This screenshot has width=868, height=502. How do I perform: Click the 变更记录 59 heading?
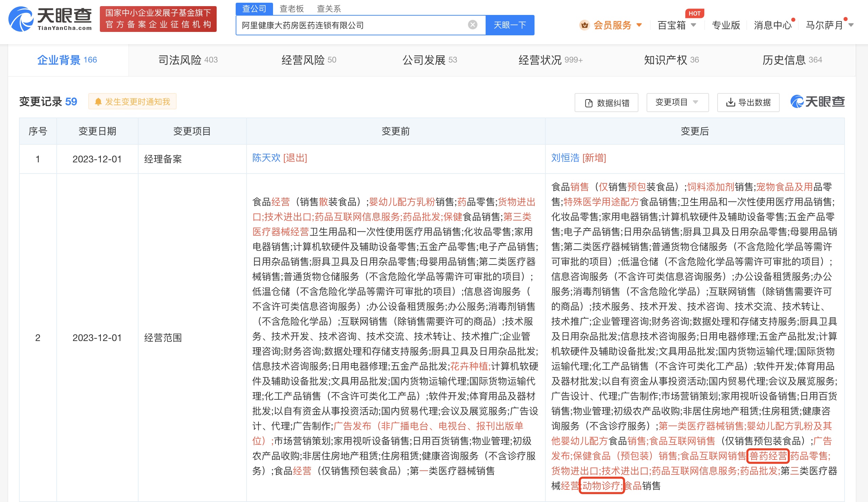(48, 102)
